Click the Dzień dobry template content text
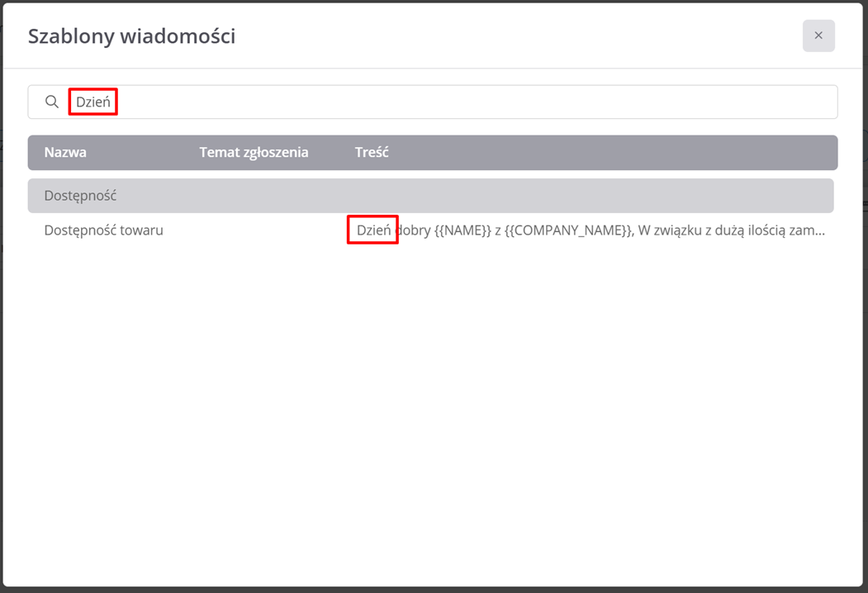Screen dimensions: 868x593 point(591,230)
